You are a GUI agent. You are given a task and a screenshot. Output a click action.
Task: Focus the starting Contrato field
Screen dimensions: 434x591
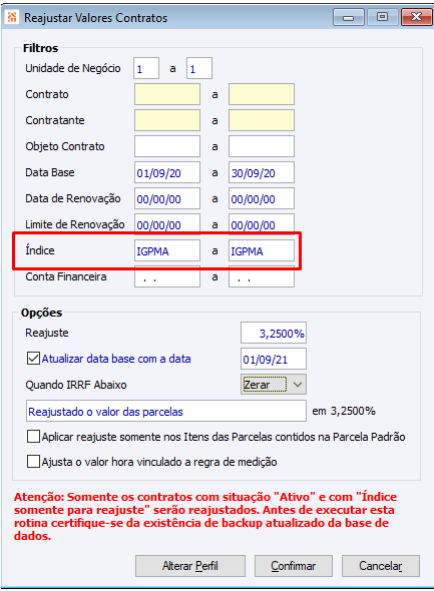(x=167, y=94)
